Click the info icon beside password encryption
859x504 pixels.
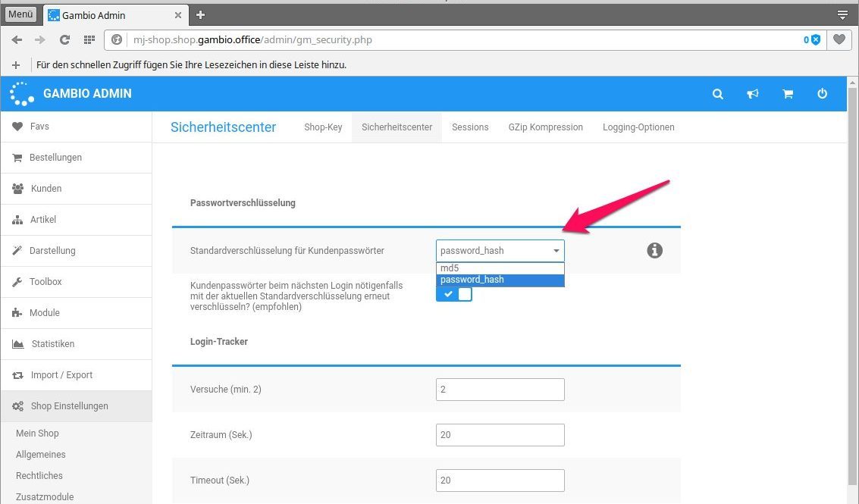655,250
